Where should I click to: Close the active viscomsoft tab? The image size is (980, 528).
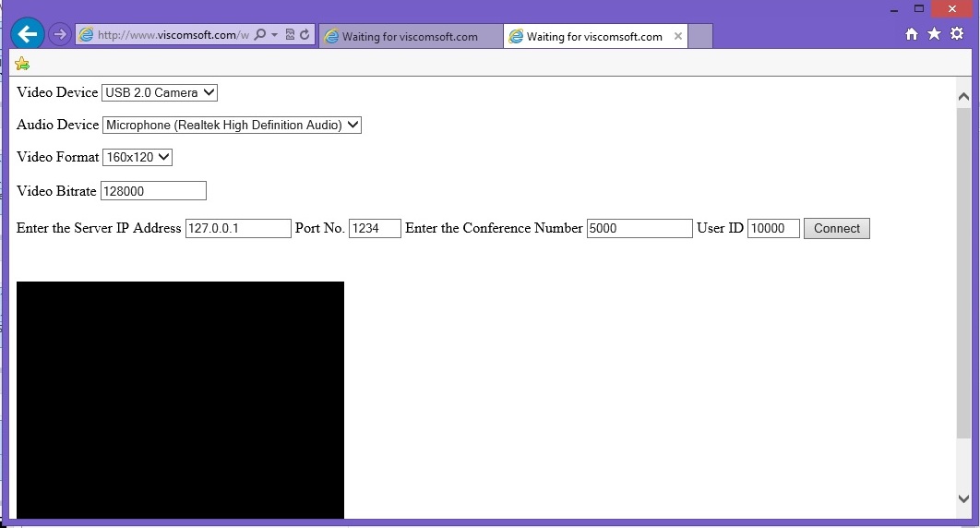tap(678, 37)
